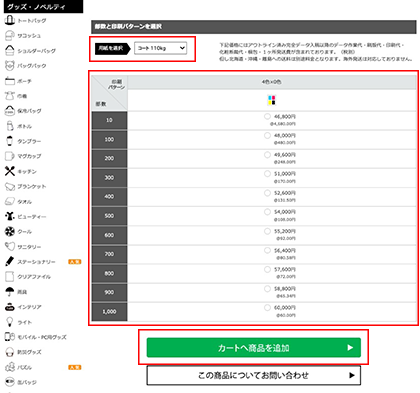
Task: Pick the 56,400円 radio for 700 copies
Action: [267, 250]
